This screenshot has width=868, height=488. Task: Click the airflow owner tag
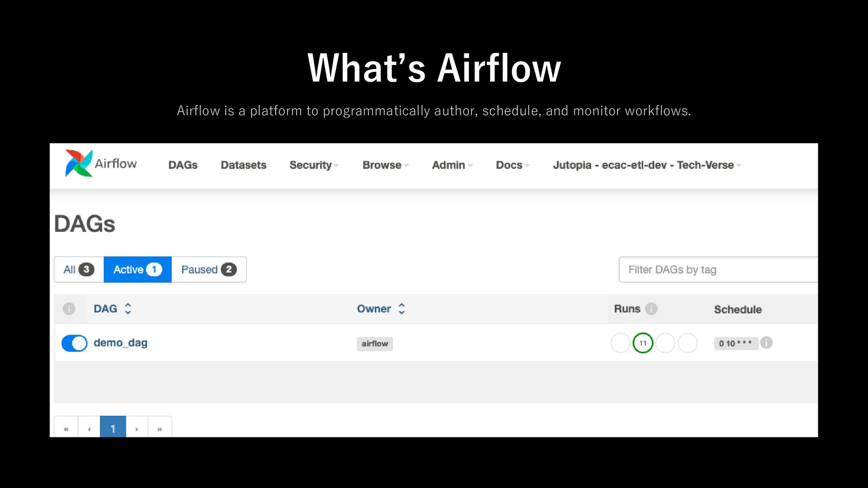[x=375, y=344]
